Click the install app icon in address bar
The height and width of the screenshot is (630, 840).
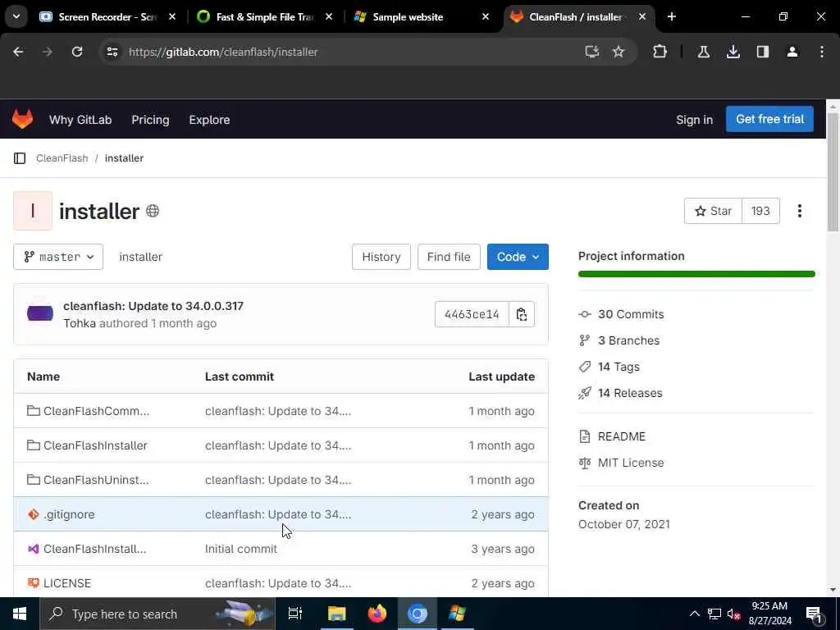(591, 52)
